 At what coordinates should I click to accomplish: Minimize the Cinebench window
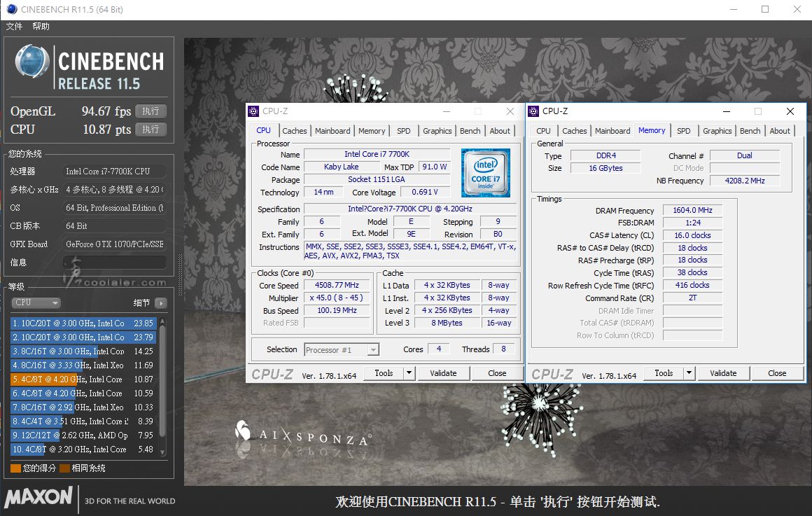click(734, 9)
